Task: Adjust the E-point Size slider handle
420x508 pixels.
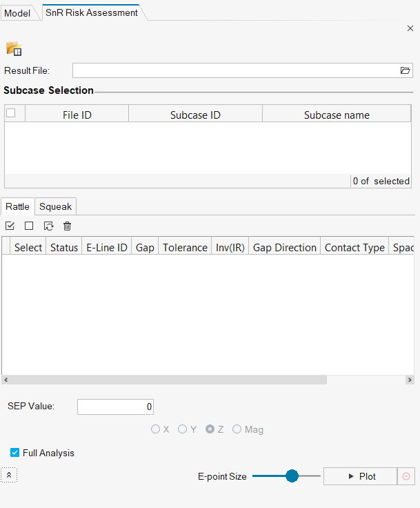Action: (292, 476)
